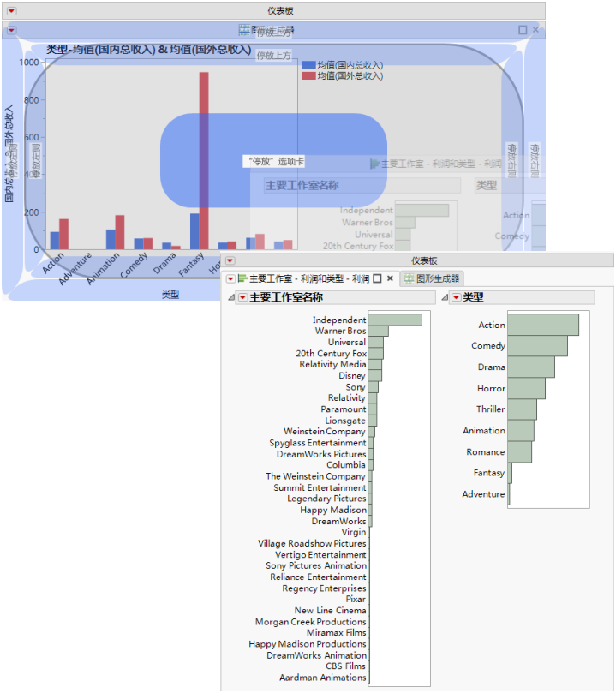Click the distribution icon on 主要工作室 tab
The image size is (616, 693).
(242, 278)
